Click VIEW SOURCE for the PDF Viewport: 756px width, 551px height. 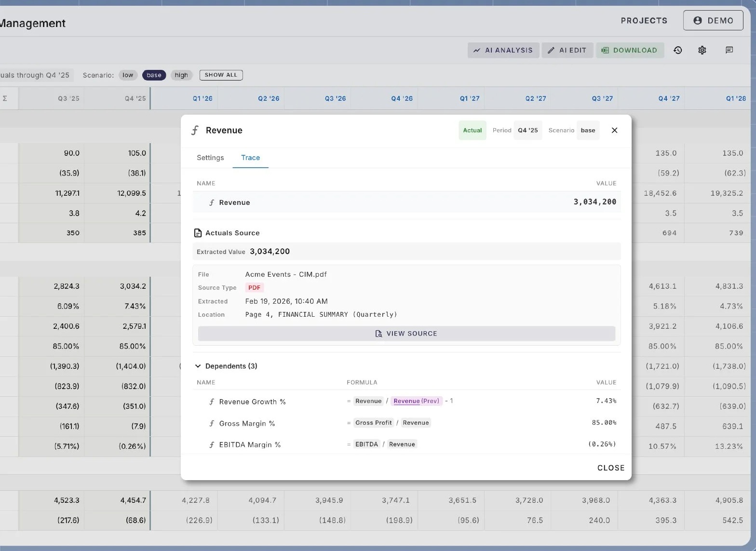click(406, 334)
